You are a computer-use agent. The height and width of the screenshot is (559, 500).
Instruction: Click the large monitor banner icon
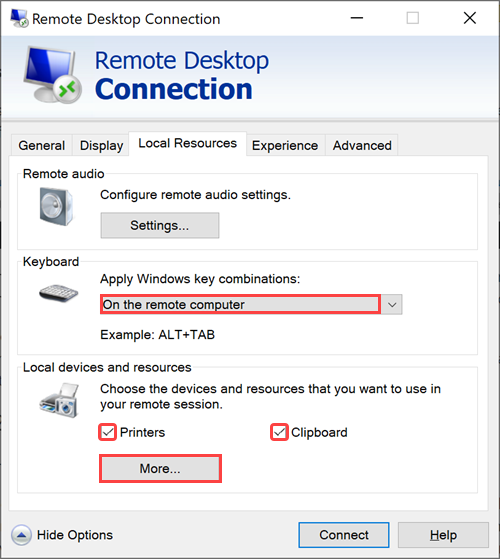(x=52, y=75)
